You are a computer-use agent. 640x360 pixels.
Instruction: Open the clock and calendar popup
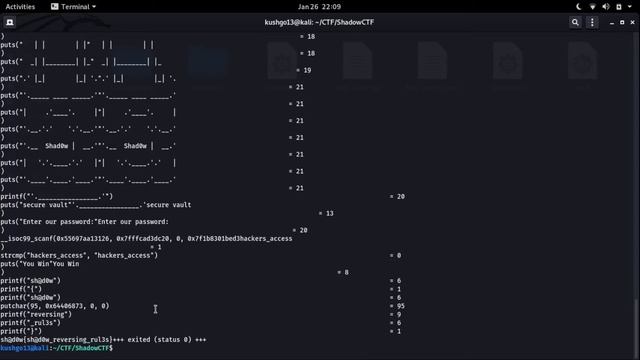tap(319, 7)
